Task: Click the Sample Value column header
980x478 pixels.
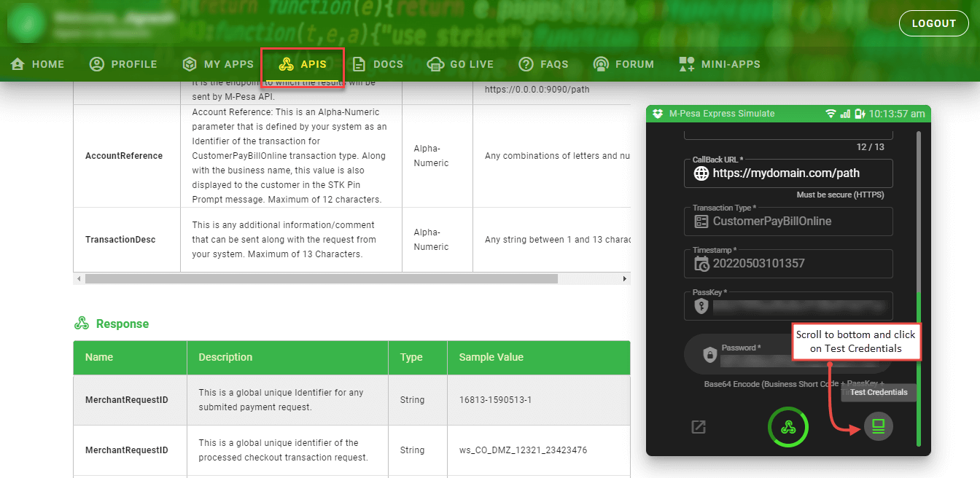Action: pos(491,357)
